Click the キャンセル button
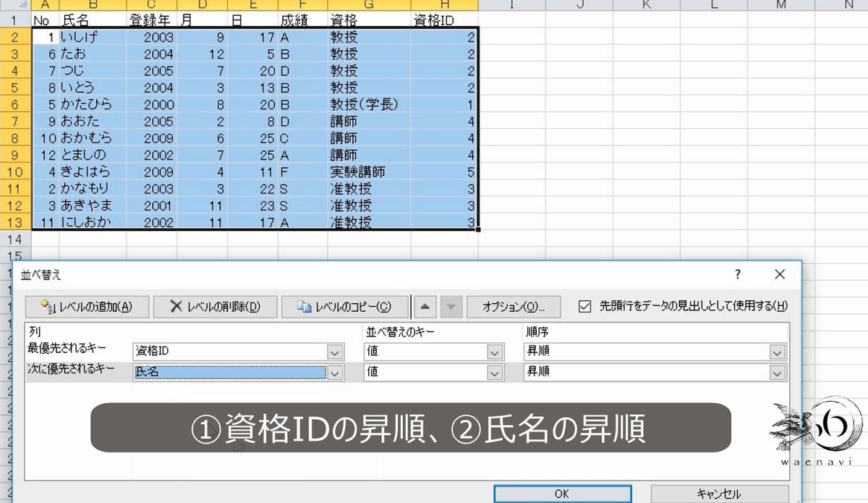The width and height of the screenshot is (868, 503). click(718, 494)
